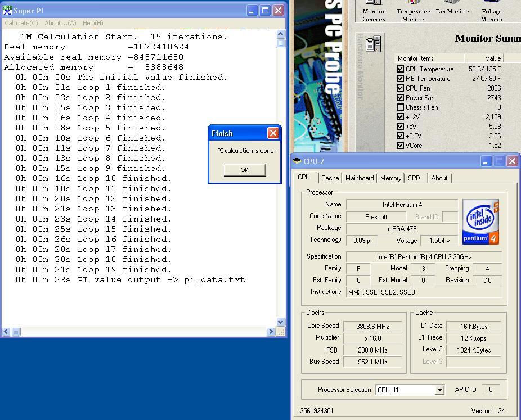Click the 2561924301 number at CPU-Z bottom
This screenshot has height=420, width=521.
tap(316, 410)
